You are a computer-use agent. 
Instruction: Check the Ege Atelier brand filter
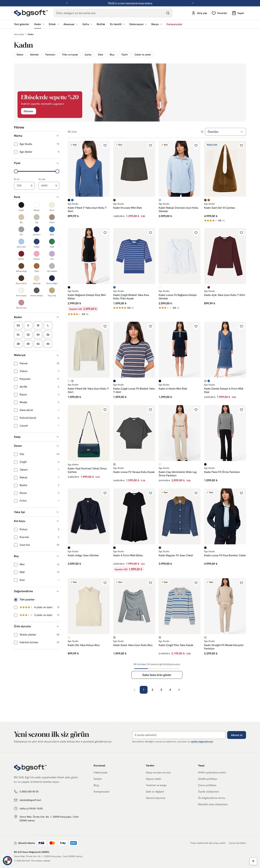click(x=16, y=152)
